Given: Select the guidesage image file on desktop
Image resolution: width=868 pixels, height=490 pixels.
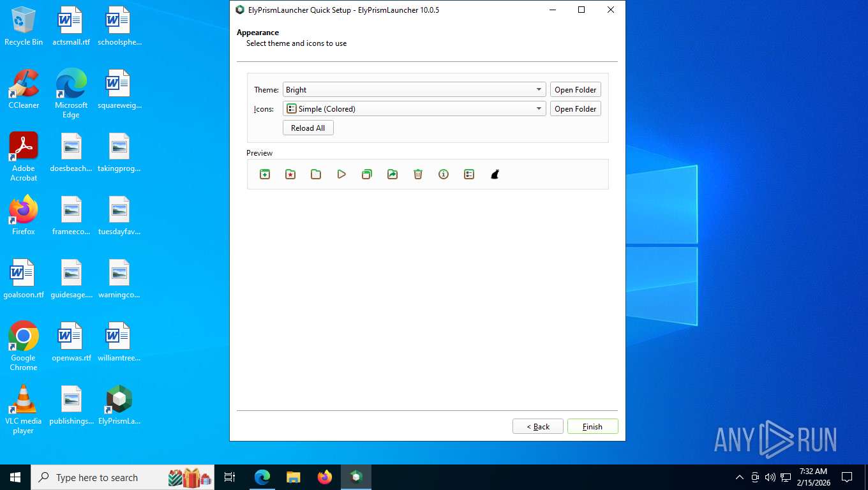Looking at the screenshot, I should pos(71,279).
